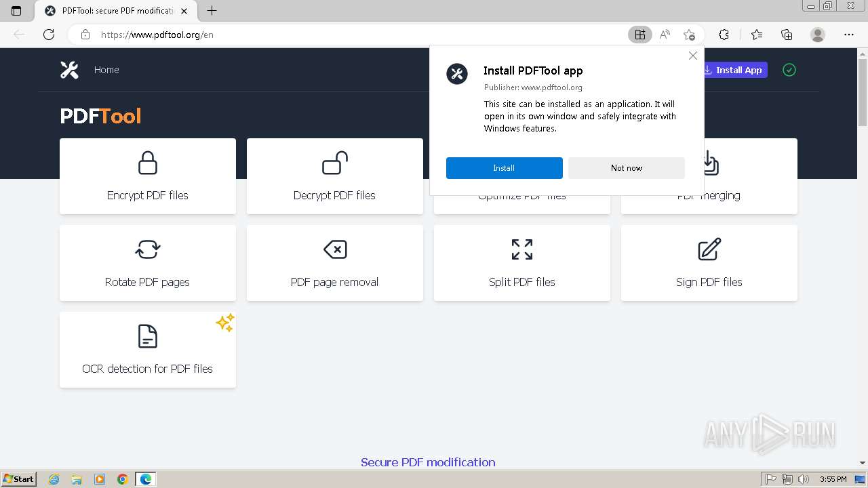Open media player from taskbar
Screen dimensions: 868x488
point(100,479)
